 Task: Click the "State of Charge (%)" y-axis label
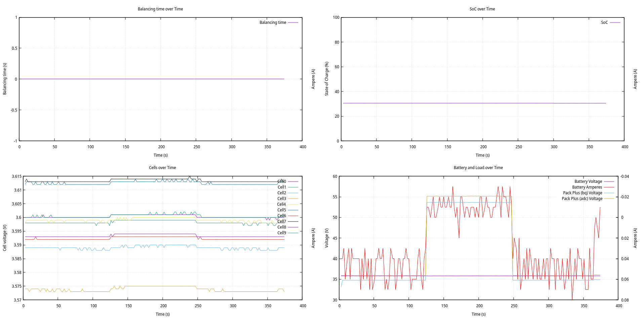[x=326, y=79]
